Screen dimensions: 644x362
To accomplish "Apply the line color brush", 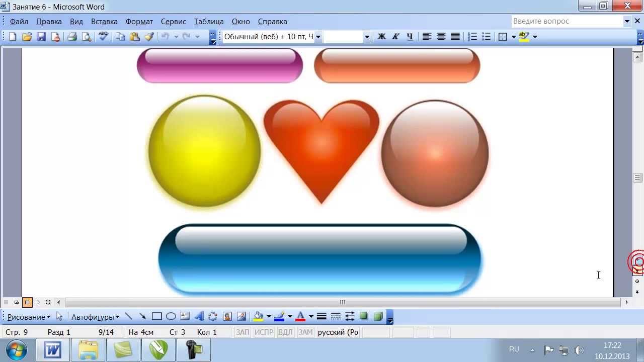I will point(279,317).
